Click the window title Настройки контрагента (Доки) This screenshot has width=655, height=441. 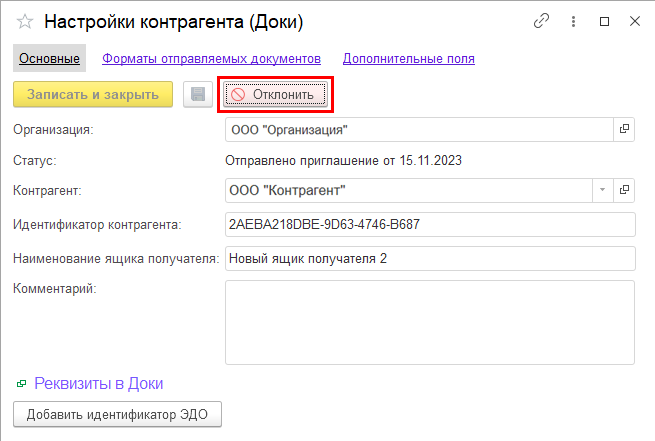174,22
